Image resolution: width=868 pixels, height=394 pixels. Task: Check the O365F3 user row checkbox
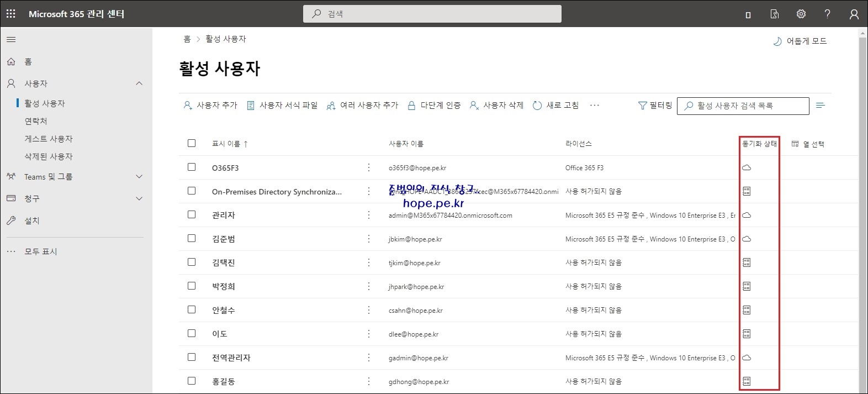point(192,167)
